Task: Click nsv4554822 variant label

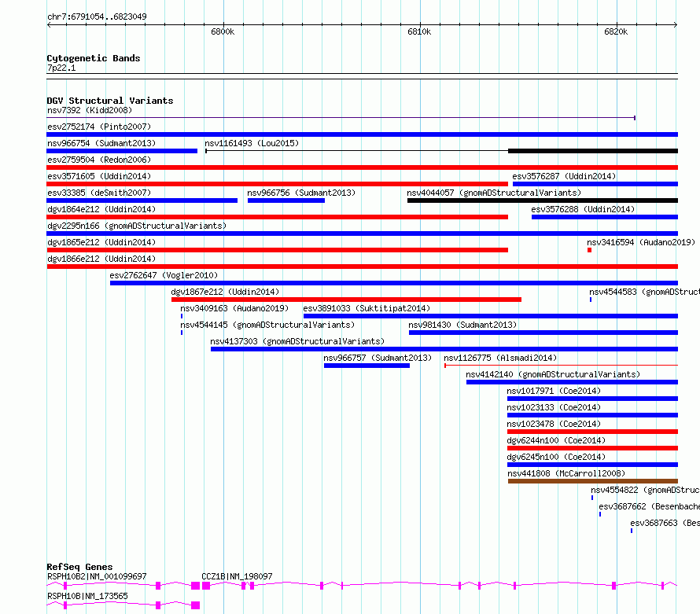Action: tap(645, 490)
